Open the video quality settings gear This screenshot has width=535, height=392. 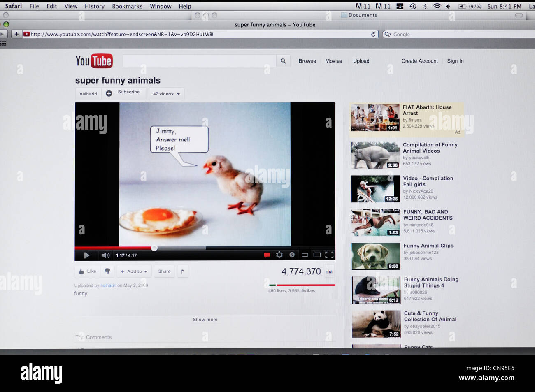pyautogui.click(x=279, y=255)
